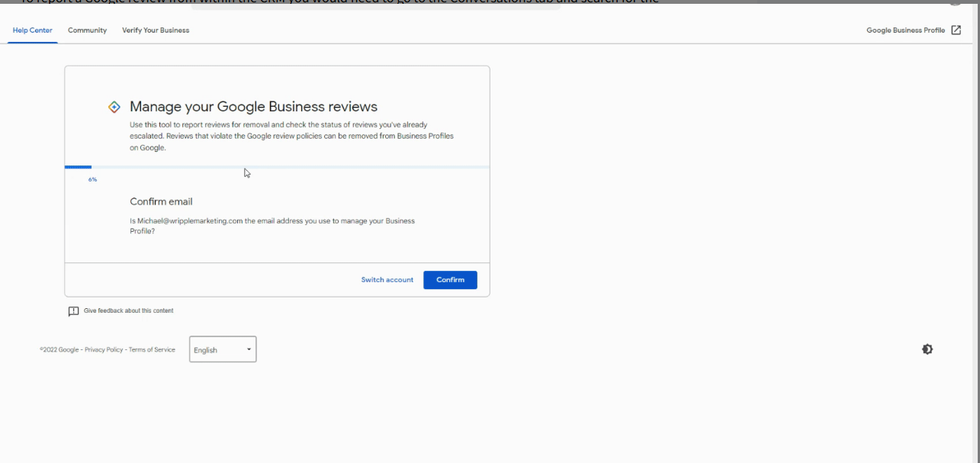
Task: Click the feedback flag icon
Action: tap(73, 311)
